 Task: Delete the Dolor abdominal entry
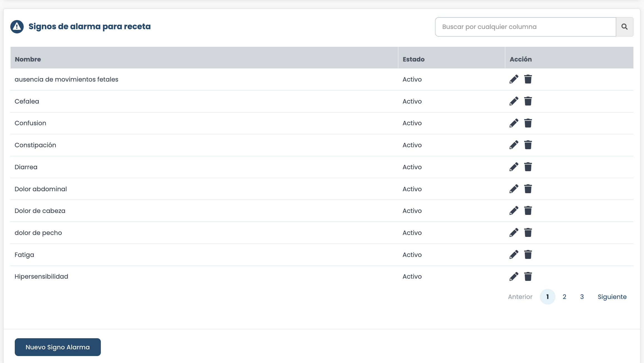528,189
